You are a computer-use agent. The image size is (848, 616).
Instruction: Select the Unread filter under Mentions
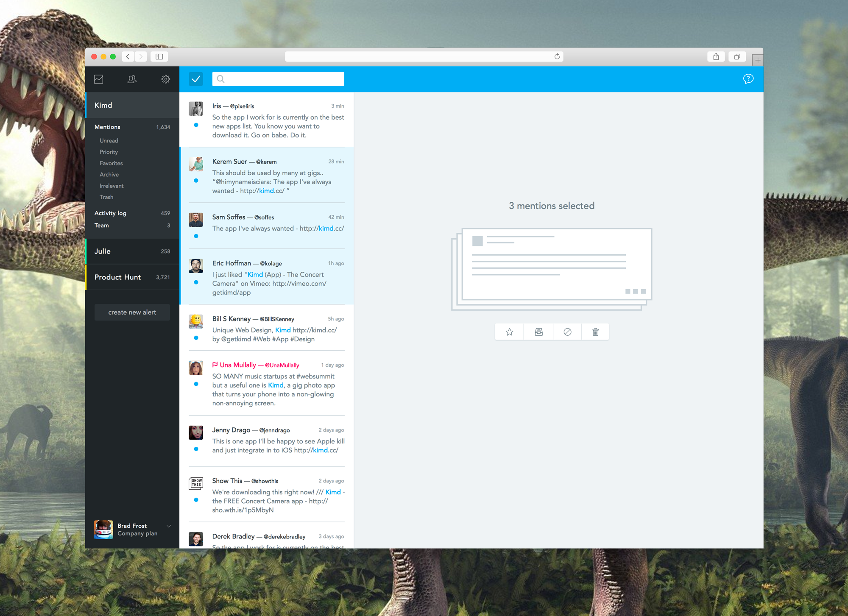(109, 140)
